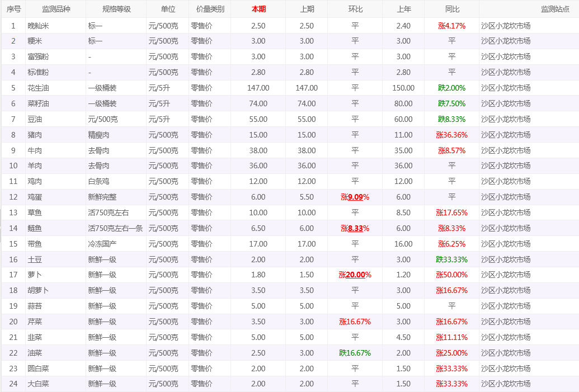Click the 监测品种 column header

click(56, 9)
